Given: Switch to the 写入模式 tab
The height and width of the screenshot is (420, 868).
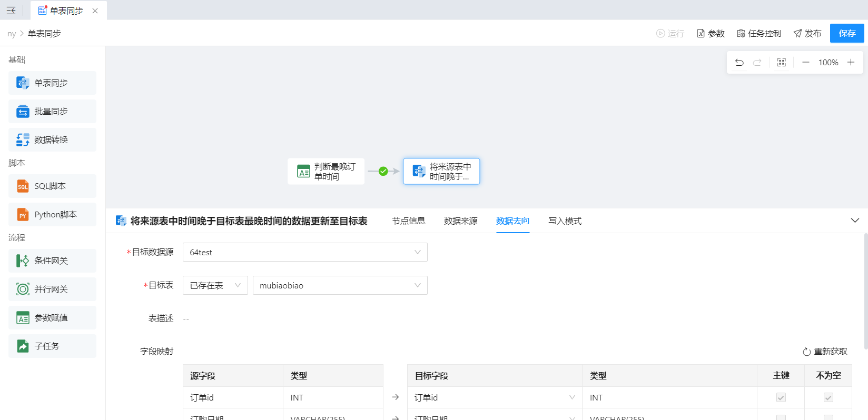Looking at the screenshot, I should [565, 221].
